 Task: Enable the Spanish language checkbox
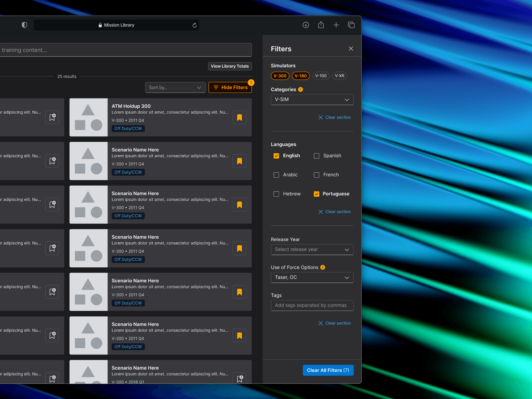click(x=316, y=156)
